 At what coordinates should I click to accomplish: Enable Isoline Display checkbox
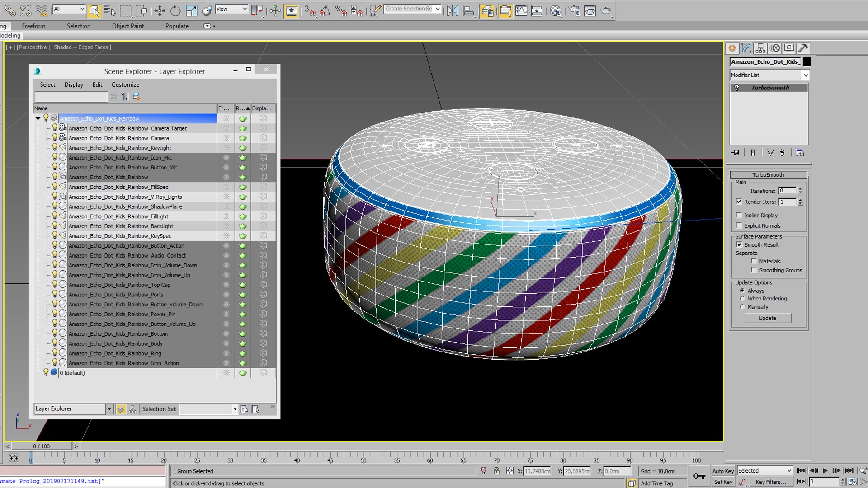739,215
